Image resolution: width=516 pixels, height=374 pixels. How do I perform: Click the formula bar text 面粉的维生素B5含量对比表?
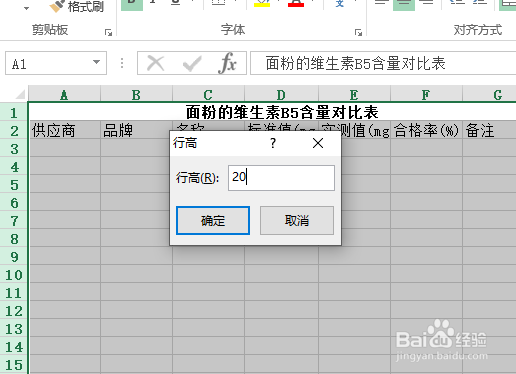tap(355, 63)
